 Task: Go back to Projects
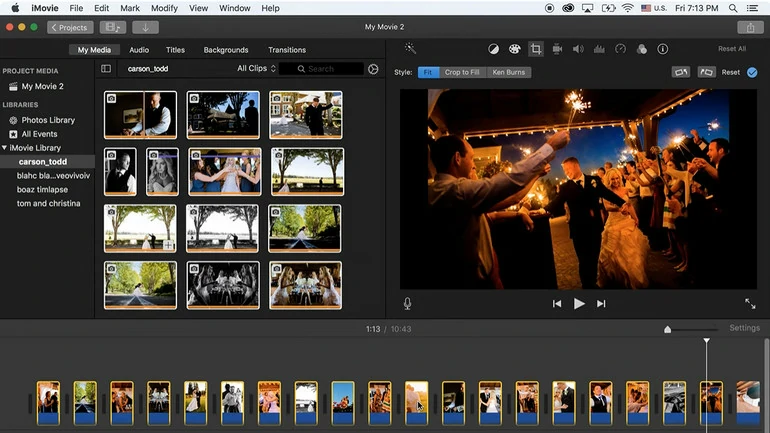(x=70, y=27)
